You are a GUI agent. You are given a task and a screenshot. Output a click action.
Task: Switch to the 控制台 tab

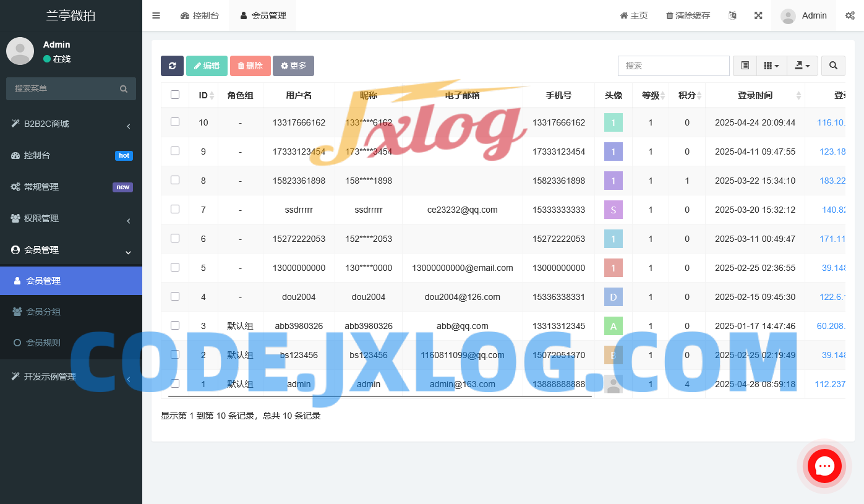point(200,15)
